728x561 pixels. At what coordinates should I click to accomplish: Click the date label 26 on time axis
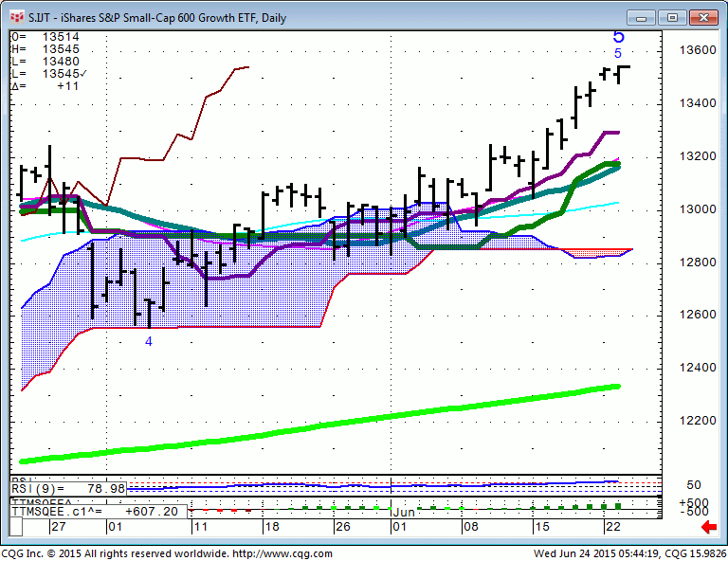(342, 527)
